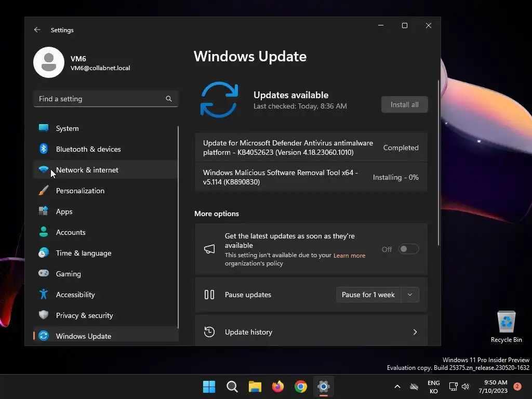Image resolution: width=532 pixels, height=399 pixels.
Task: Click the Settings gear on the taskbar
Action: click(324, 387)
